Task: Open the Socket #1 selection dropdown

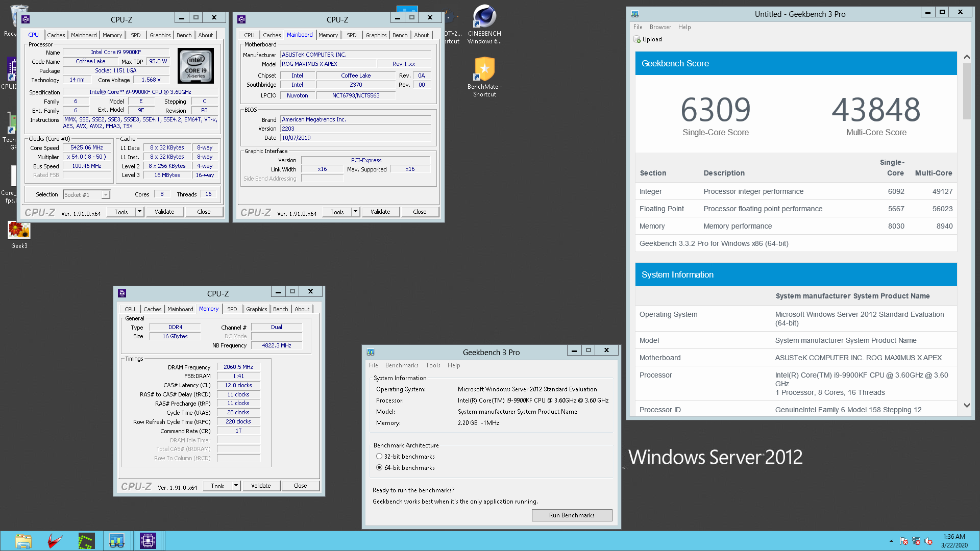Action: 86,195
